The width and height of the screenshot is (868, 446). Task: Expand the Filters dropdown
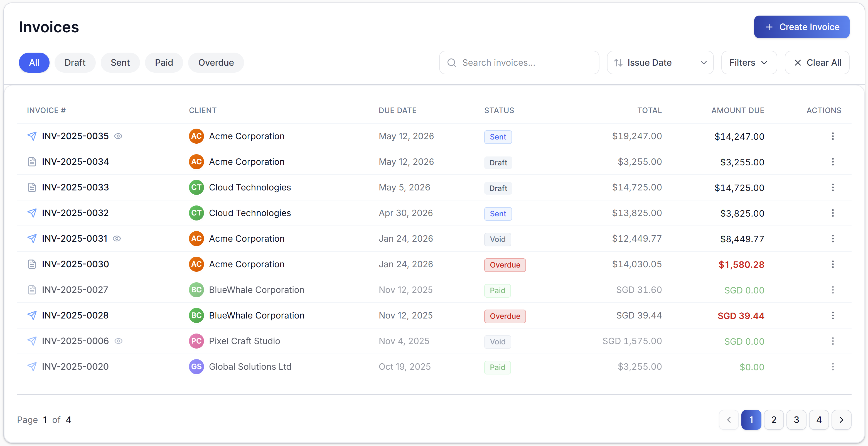tap(749, 63)
